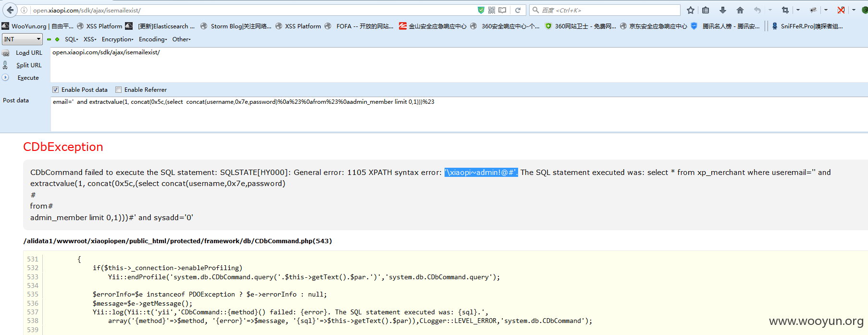Go to the home page icon

(740, 10)
